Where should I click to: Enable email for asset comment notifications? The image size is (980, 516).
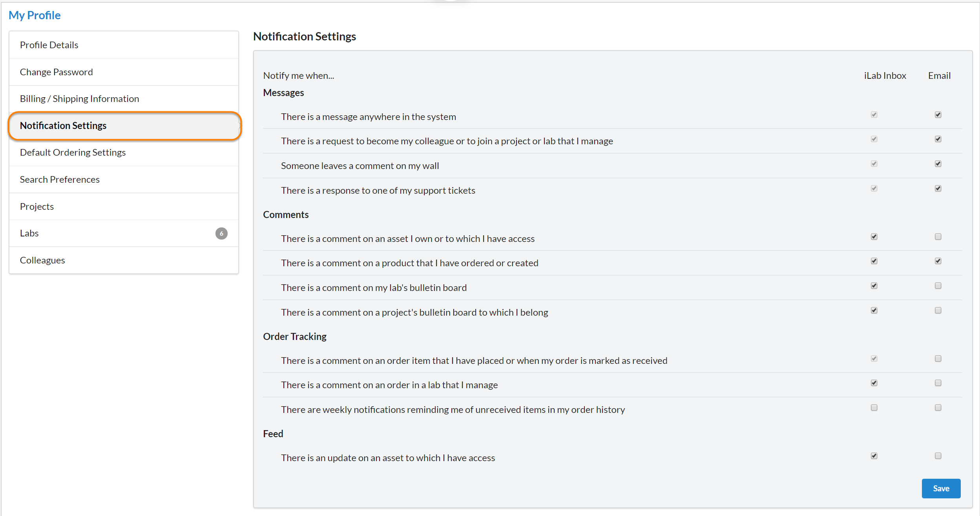pyautogui.click(x=938, y=237)
